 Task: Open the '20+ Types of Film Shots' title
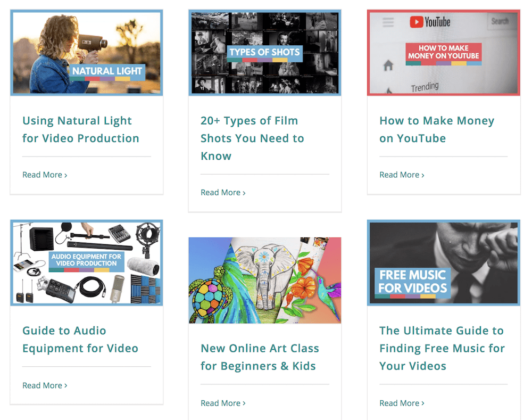tap(252, 138)
